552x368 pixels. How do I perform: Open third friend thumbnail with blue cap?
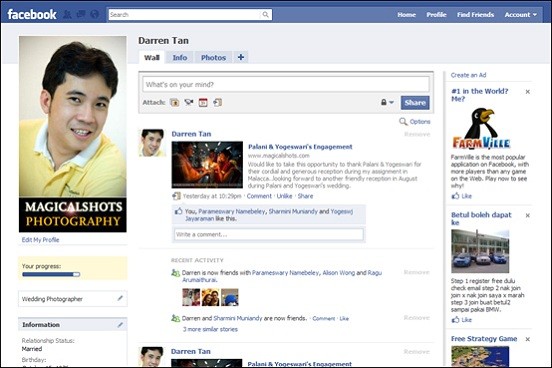(x=230, y=297)
